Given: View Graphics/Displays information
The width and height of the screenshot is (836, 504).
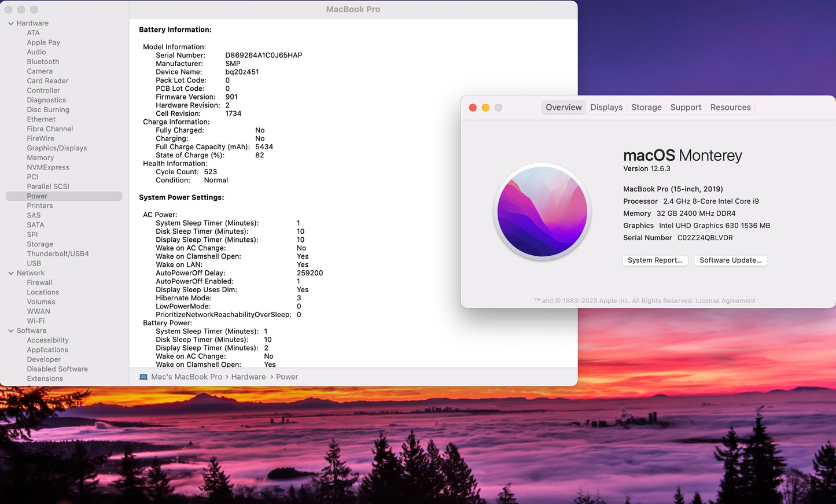Looking at the screenshot, I should 57,148.
